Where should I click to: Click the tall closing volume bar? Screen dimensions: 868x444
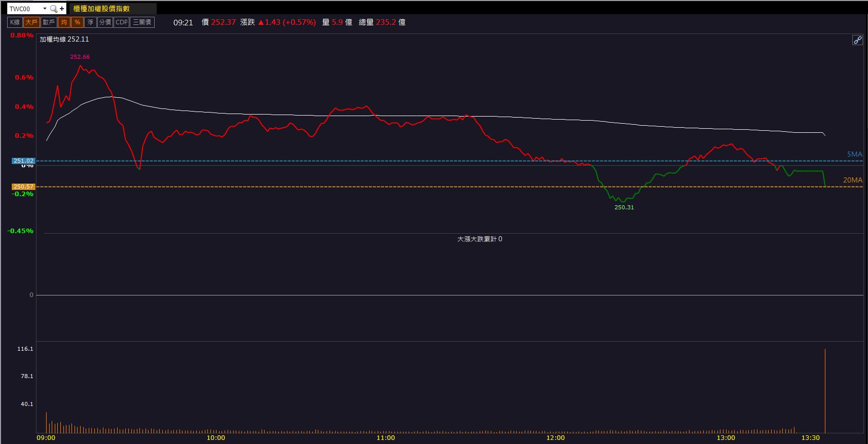825,391
